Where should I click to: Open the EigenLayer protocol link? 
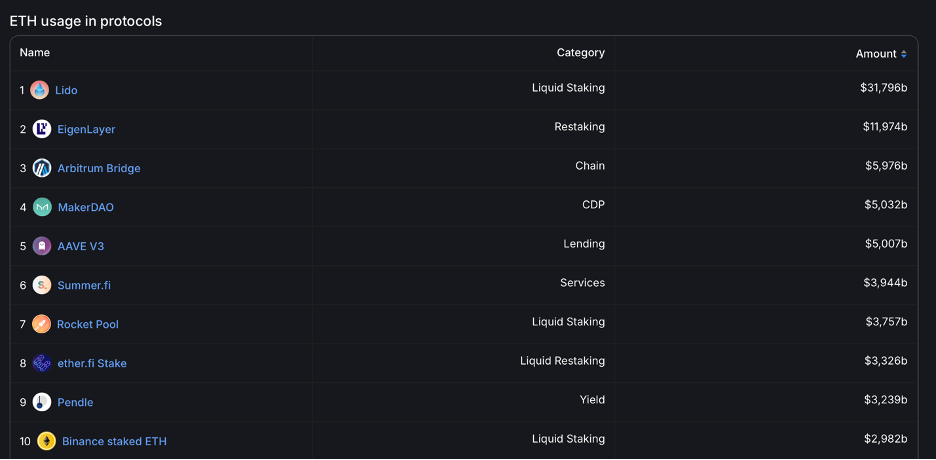pyautogui.click(x=86, y=129)
